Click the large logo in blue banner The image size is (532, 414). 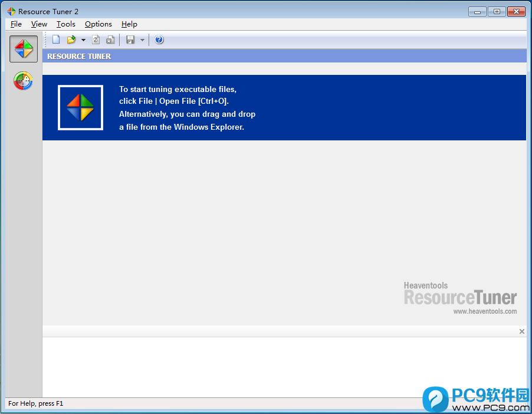tap(80, 107)
